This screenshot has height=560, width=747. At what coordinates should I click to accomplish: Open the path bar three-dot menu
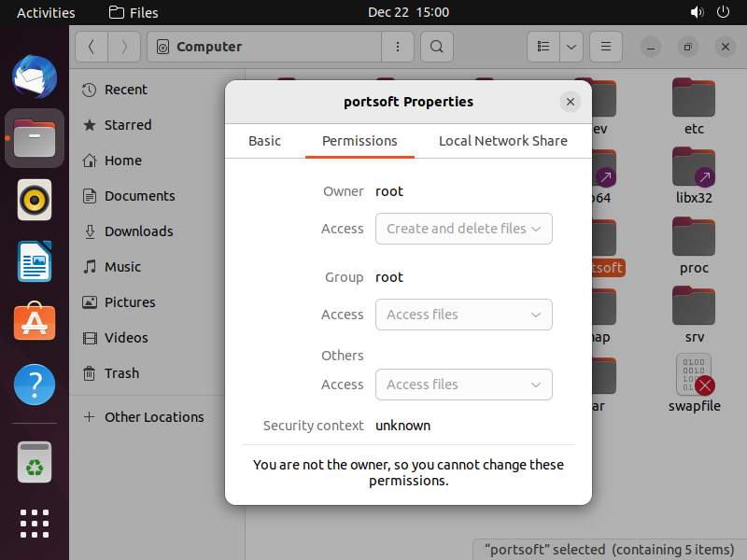(399, 46)
